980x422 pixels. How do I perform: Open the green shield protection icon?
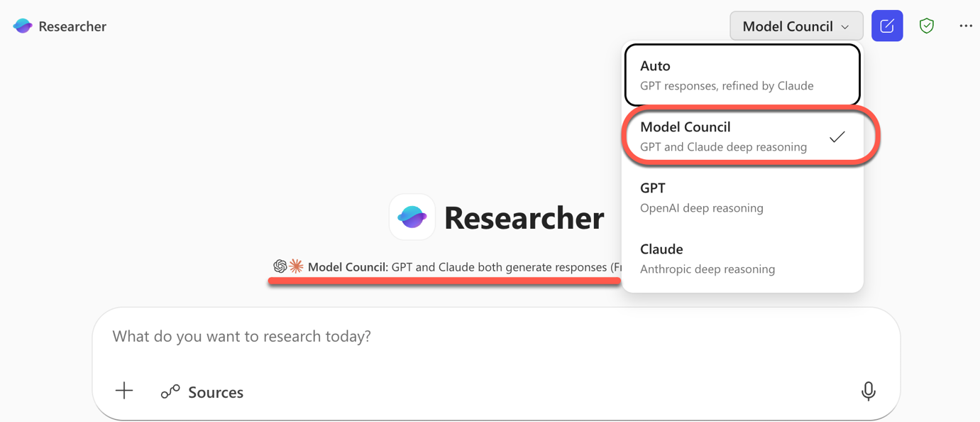coord(927,26)
